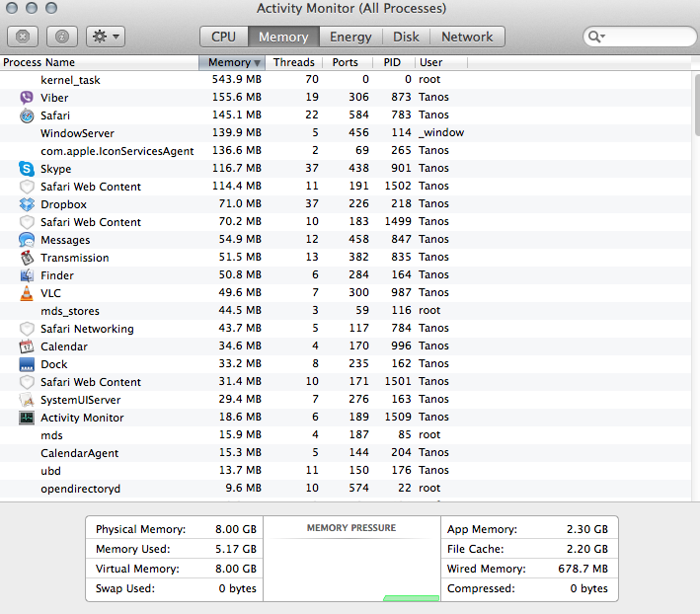Screen dimensions: 700x614
Task: Select the WindowServer process name
Action: pyautogui.click(x=77, y=133)
